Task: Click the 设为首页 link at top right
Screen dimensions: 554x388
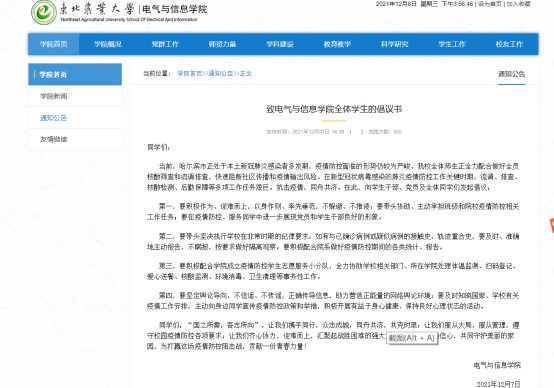Action: tap(490, 4)
